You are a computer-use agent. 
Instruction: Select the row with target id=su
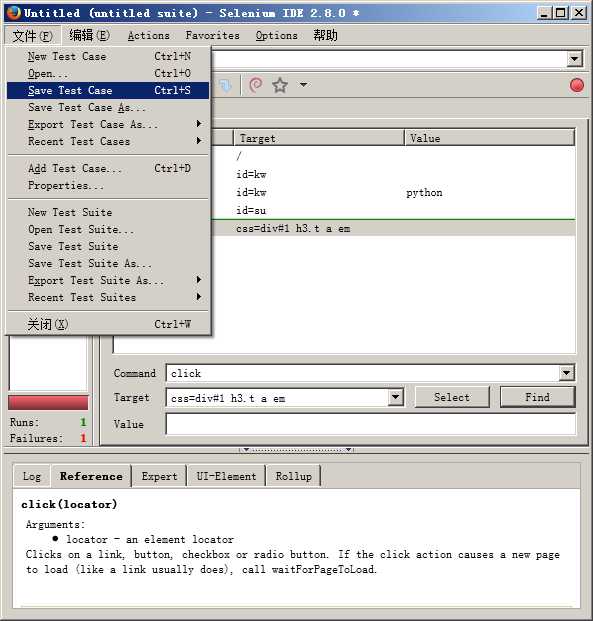[x=392, y=210]
